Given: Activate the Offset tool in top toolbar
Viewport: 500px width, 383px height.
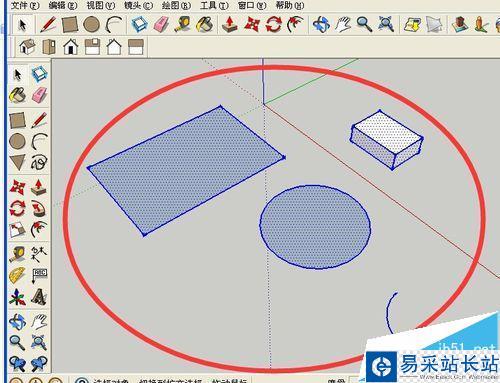Looking at the screenshot, I should (x=295, y=25).
